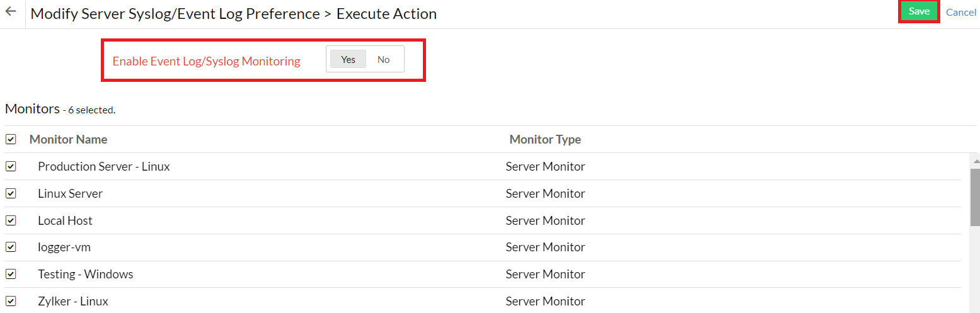Uncheck the Zylker - Linux monitor
980x313 pixels.
11,301
